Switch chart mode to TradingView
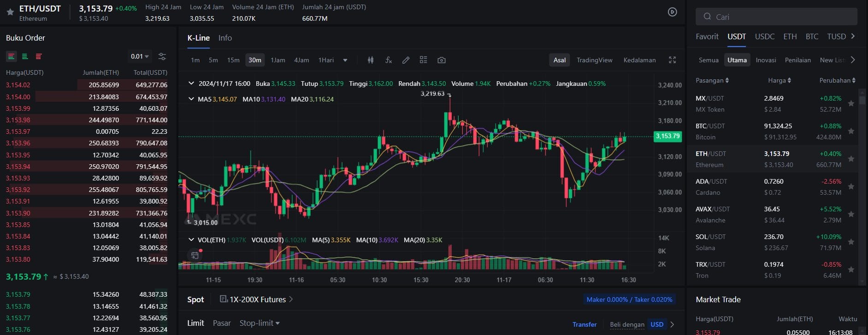This screenshot has width=868, height=335. click(595, 60)
